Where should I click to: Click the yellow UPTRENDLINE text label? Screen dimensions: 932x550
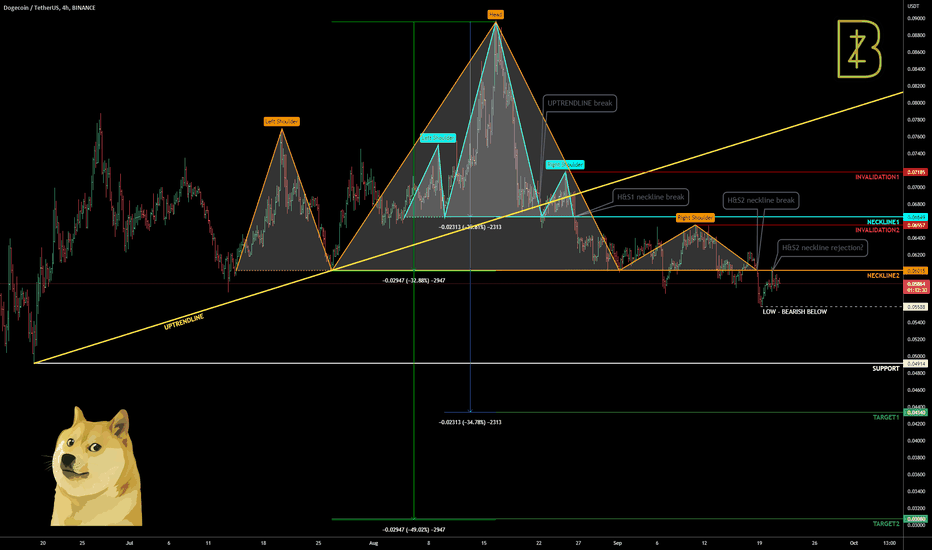point(184,322)
